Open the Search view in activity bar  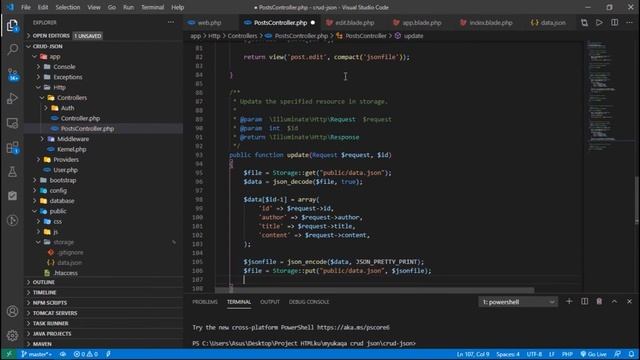tap(12, 50)
